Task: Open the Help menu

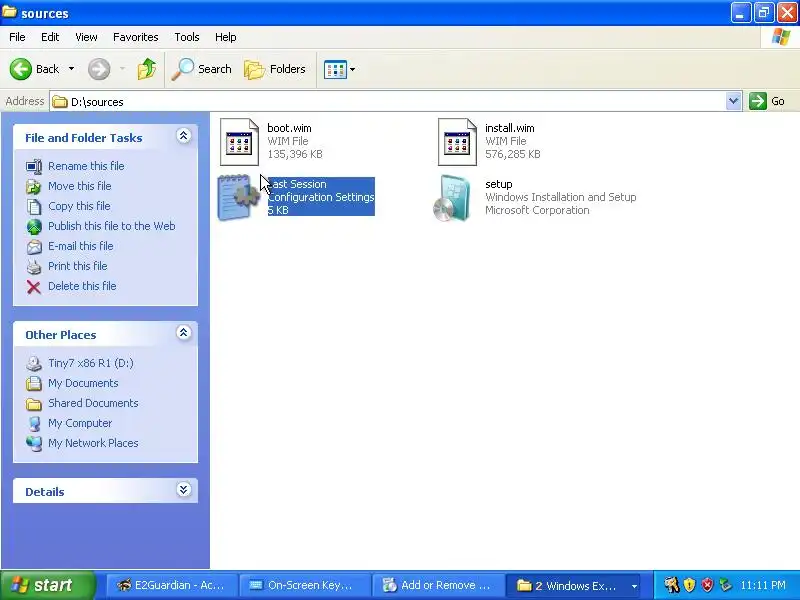Action: [x=226, y=37]
